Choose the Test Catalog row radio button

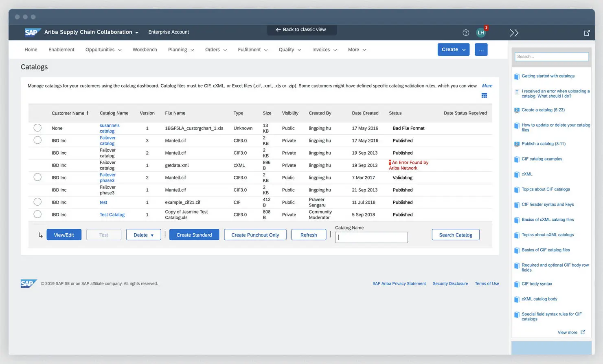coord(37,214)
